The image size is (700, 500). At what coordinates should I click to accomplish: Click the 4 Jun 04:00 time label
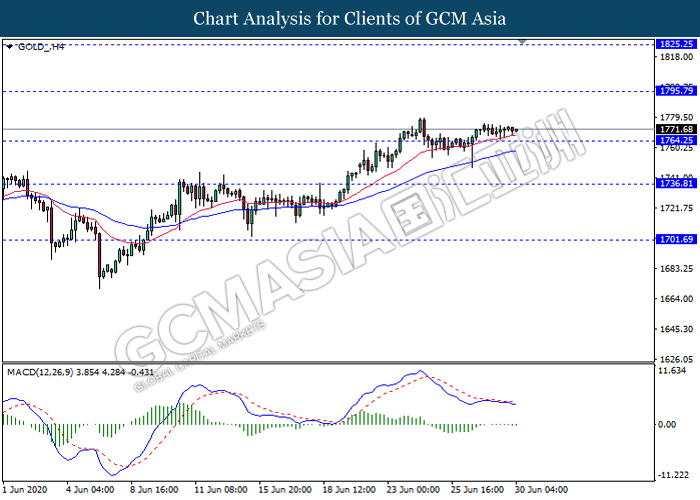pos(90,490)
